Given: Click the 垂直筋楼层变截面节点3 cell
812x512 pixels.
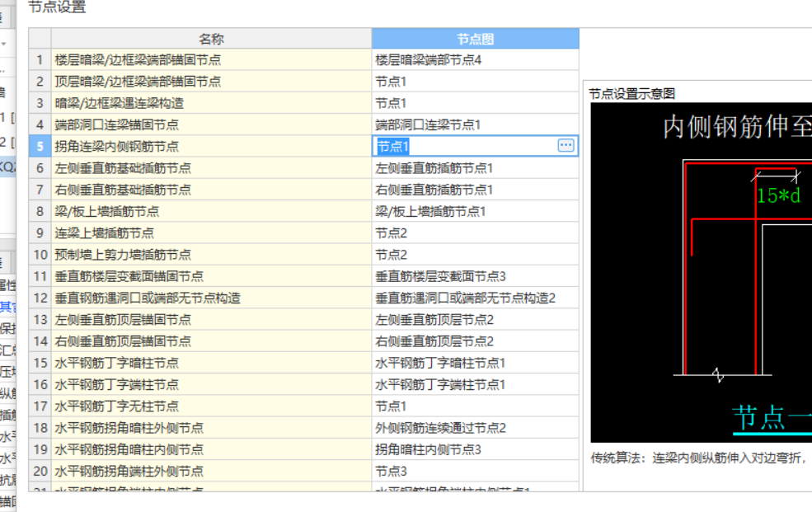Looking at the screenshot, I should [x=475, y=276].
